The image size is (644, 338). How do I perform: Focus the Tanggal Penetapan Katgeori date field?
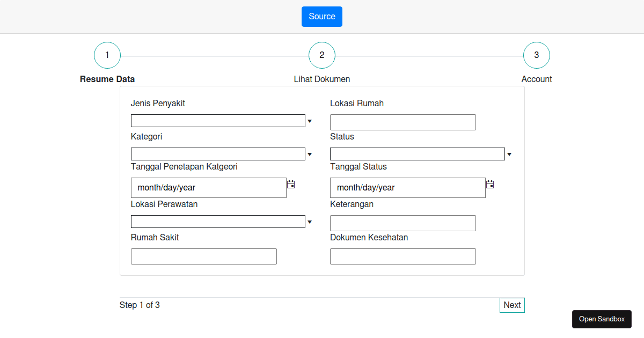coord(209,188)
